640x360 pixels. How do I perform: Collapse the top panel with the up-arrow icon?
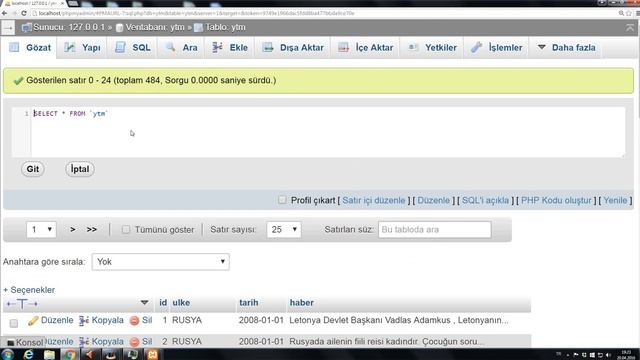coord(630,28)
